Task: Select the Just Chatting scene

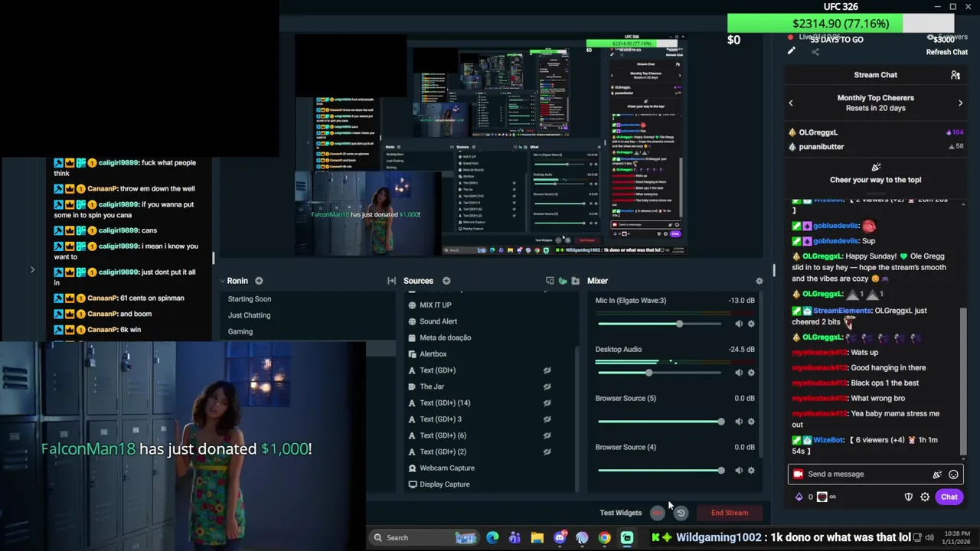Action: coord(249,315)
